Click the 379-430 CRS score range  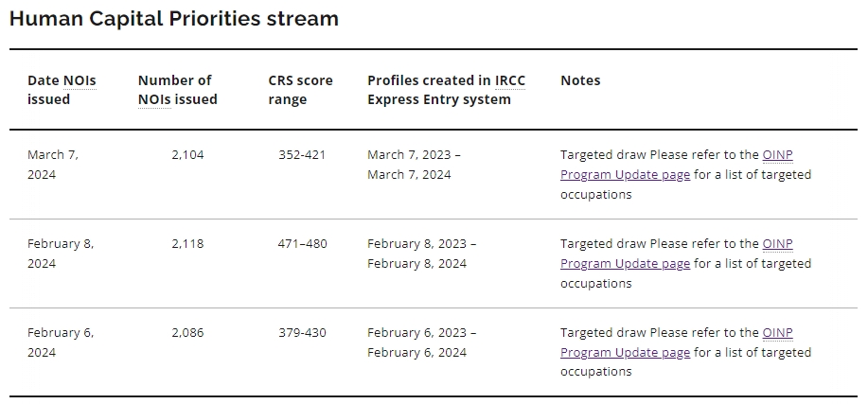[302, 332]
